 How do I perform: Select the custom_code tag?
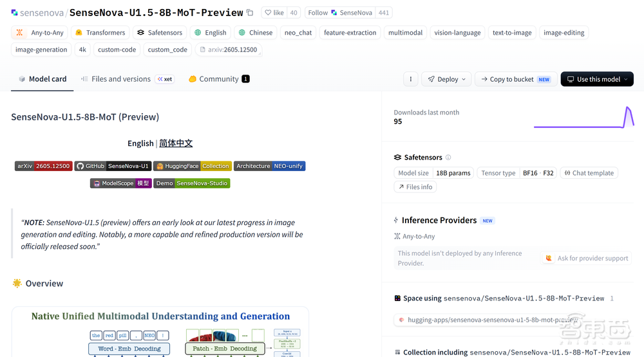click(167, 50)
